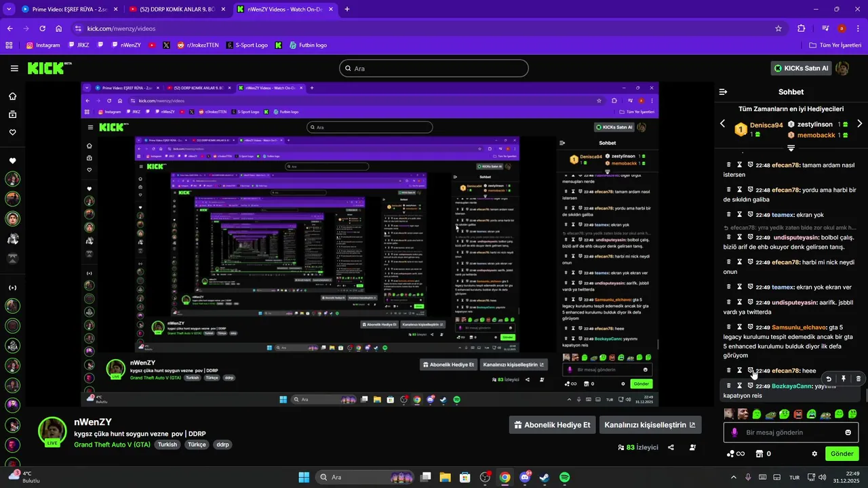Send message with Gönder button
The height and width of the screenshot is (488, 868).
pyautogui.click(x=842, y=453)
